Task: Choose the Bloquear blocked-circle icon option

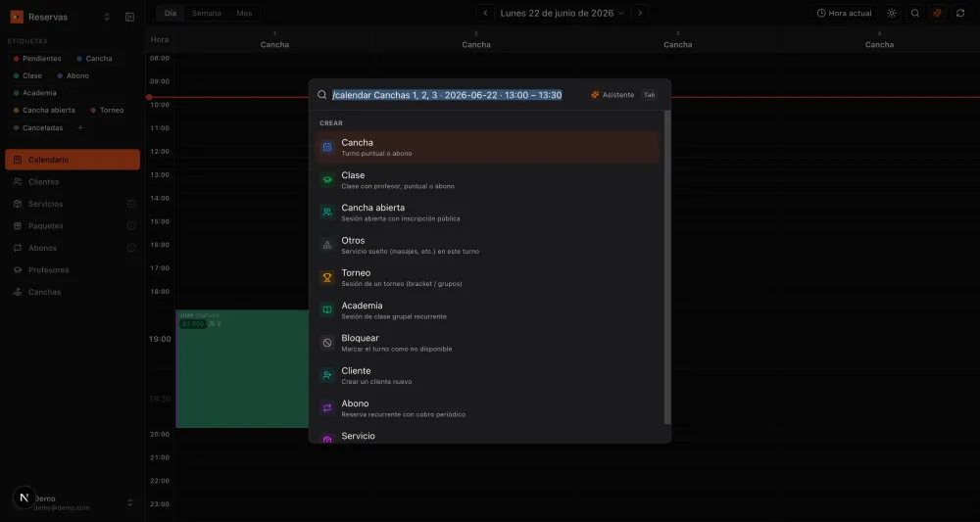Action: [327, 343]
